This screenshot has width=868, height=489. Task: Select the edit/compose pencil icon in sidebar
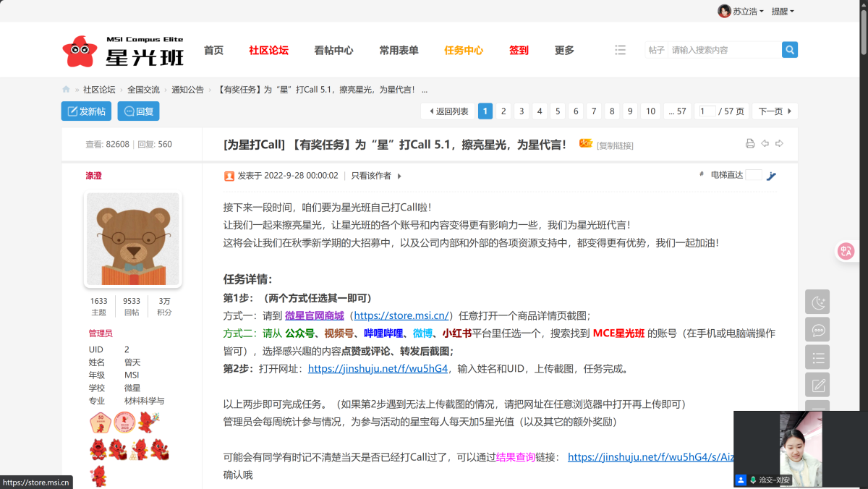tap(817, 385)
